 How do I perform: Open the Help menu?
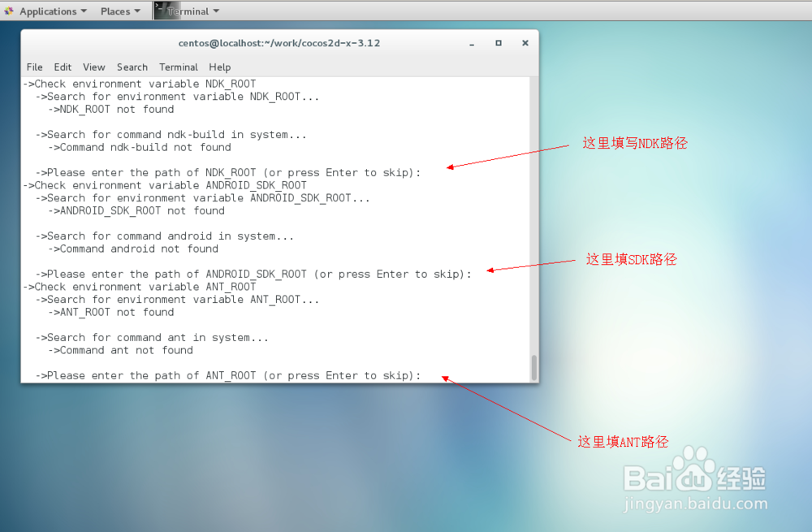(219, 67)
